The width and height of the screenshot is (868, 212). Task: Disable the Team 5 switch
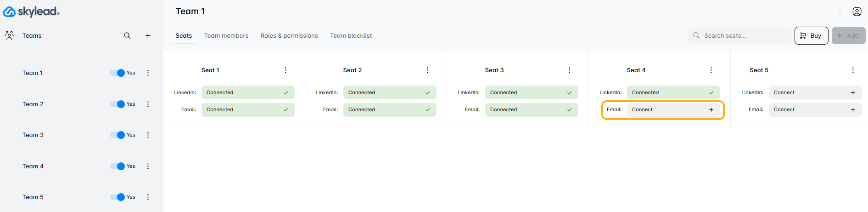[118, 197]
